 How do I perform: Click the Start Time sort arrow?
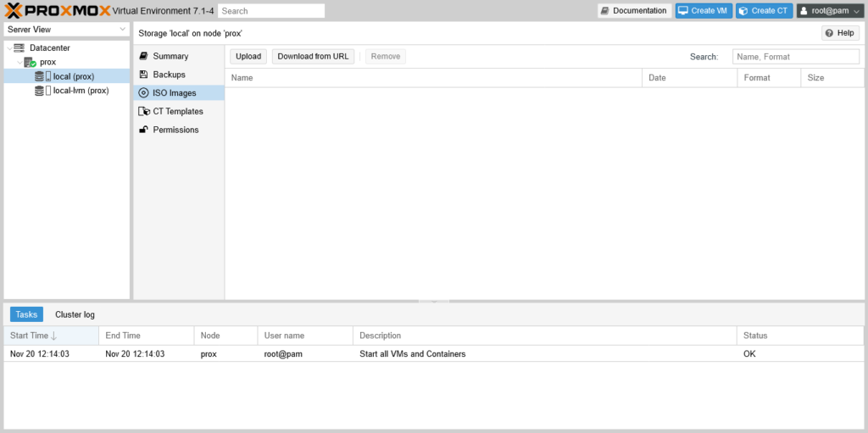coord(53,336)
